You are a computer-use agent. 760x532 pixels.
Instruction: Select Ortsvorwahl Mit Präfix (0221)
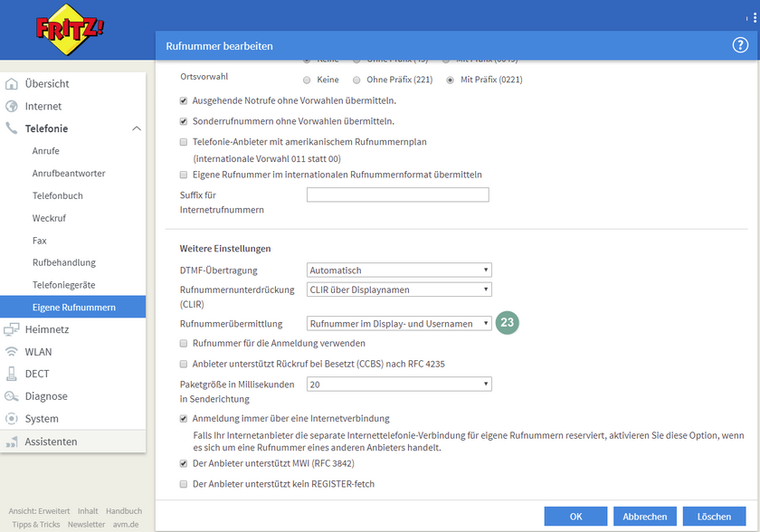[451, 80]
